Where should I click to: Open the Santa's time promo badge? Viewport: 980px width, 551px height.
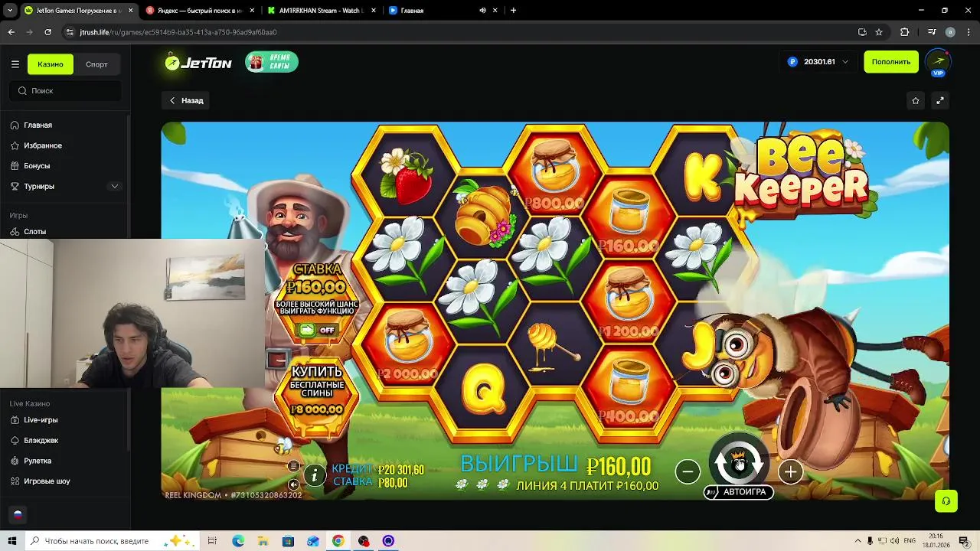pos(272,62)
